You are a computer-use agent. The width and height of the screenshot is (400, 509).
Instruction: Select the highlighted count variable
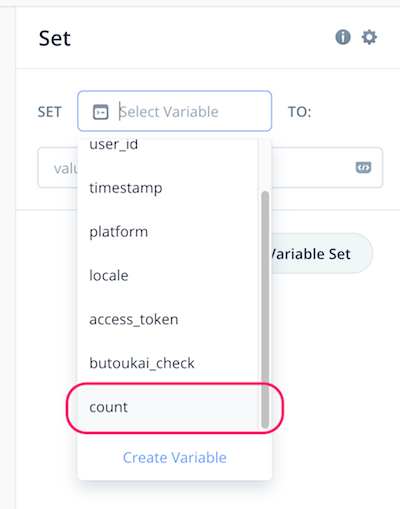(x=168, y=407)
